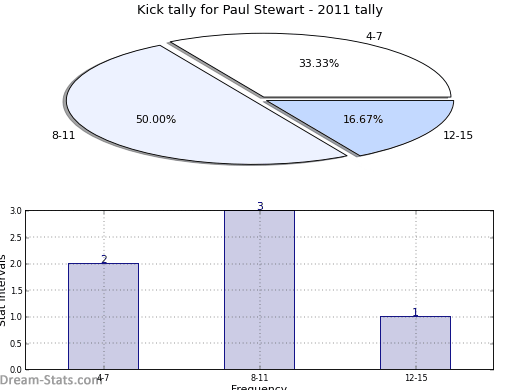Click the 8-11 bar with value 3
This screenshot has width=520, height=390.
[x=259, y=290]
